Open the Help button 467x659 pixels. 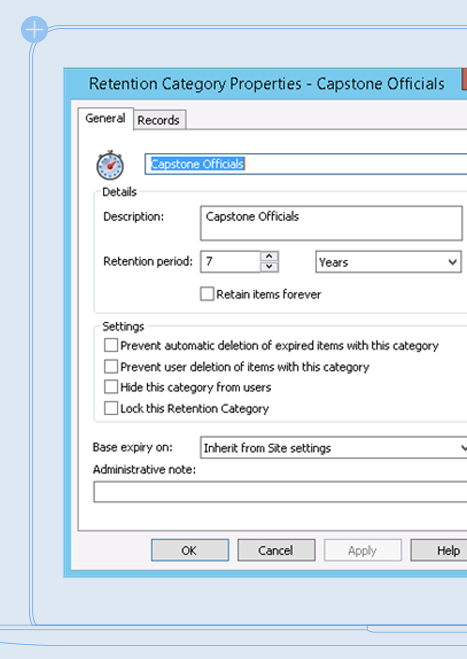point(439,550)
